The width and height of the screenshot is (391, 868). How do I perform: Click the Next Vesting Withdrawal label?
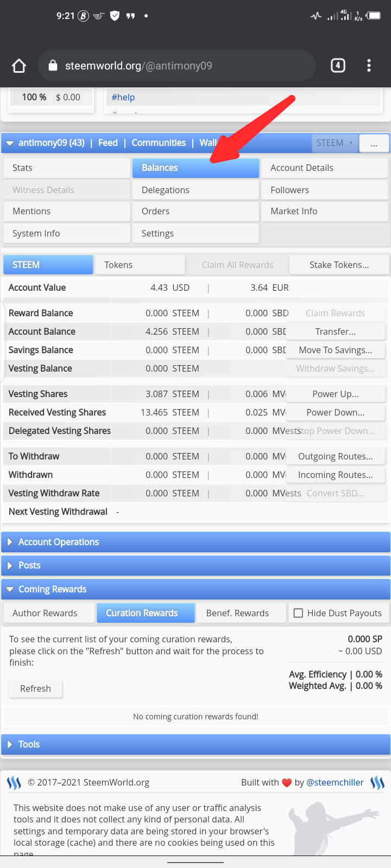(x=58, y=512)
